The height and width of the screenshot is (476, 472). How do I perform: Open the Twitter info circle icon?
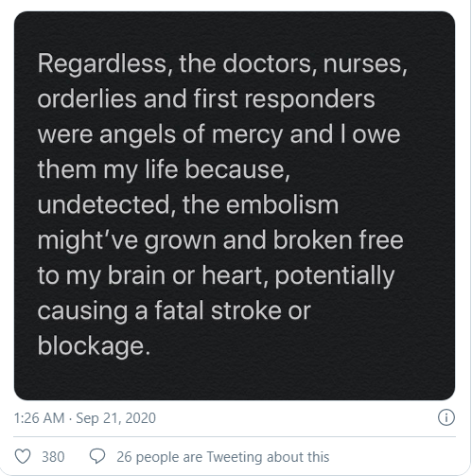pyautogui.click(x=446, y=417)
